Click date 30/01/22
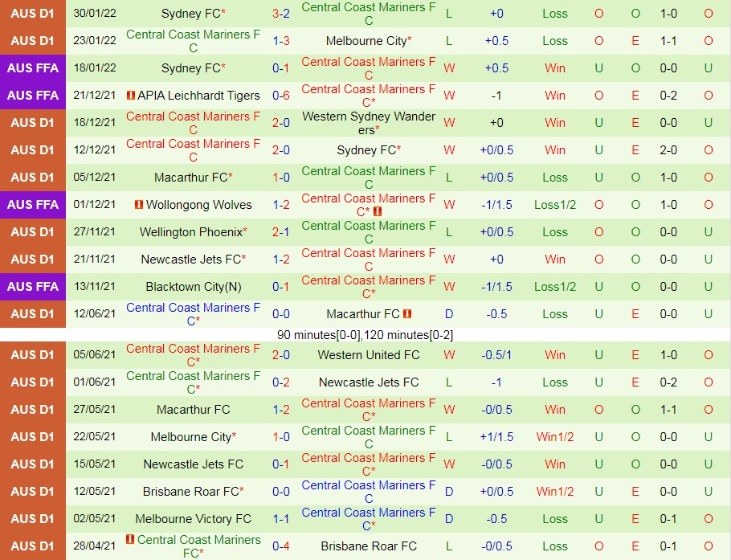This screenshot has width=731, height=560. point(95,13)
